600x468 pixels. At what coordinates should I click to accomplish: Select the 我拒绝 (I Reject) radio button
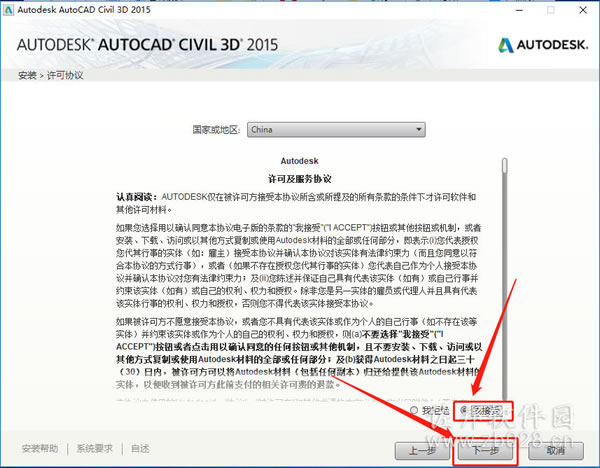tap(414, 410)
